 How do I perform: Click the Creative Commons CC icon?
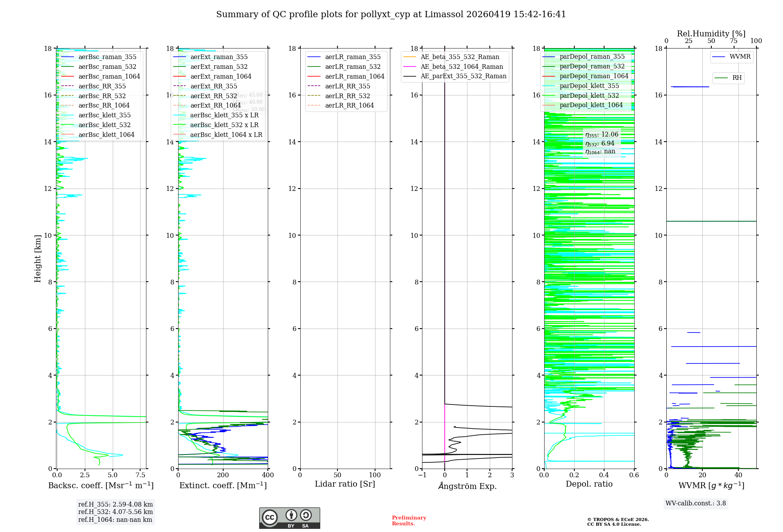(270, 517)
